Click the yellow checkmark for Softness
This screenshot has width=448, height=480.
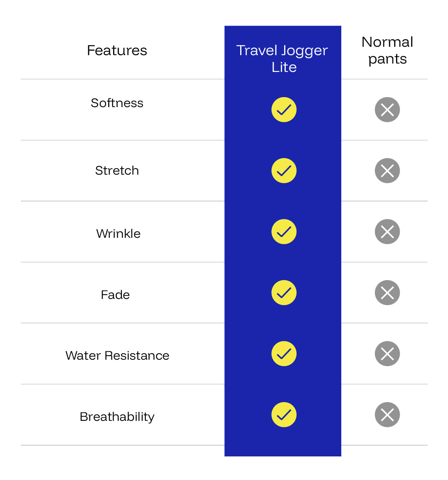pos(284,110)
